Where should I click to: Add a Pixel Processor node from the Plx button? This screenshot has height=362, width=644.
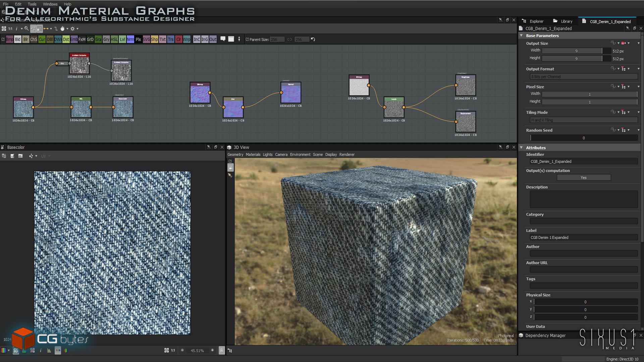(x=138, y=40)
